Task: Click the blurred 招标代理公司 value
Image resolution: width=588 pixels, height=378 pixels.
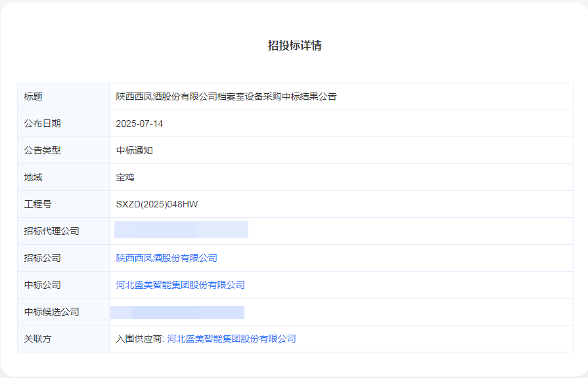Action: (181, 230)
